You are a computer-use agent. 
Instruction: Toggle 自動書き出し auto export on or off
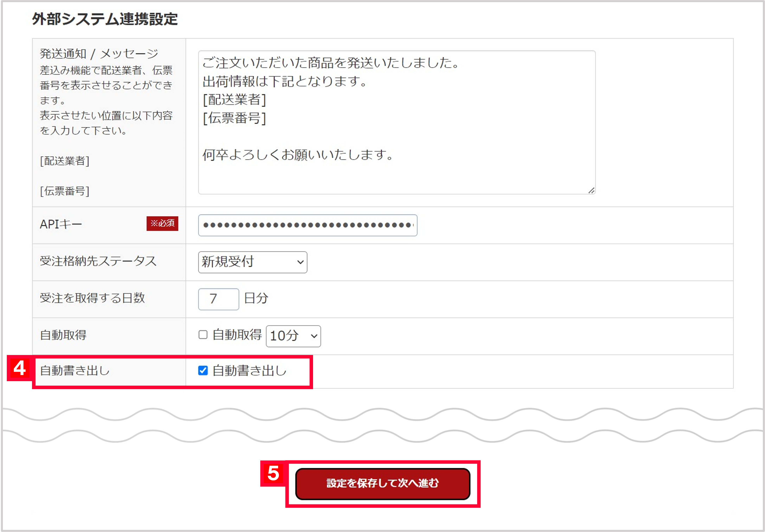tap(202, 371)
